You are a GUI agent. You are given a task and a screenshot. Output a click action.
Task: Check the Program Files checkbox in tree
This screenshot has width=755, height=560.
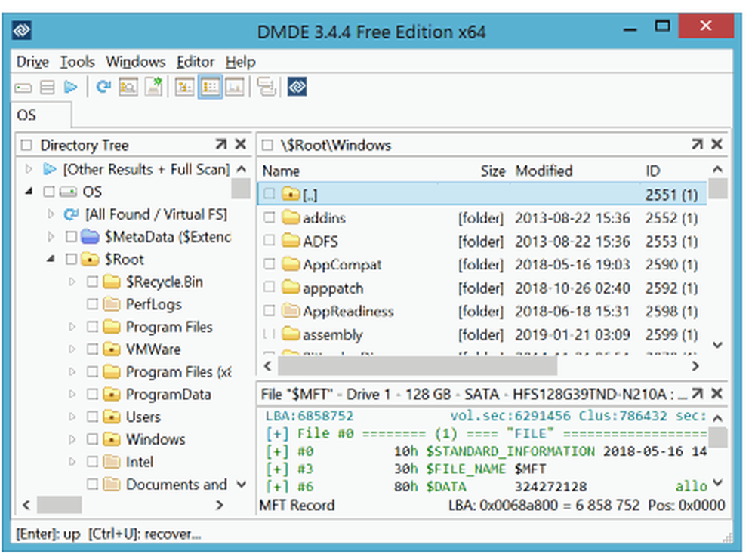92,327
